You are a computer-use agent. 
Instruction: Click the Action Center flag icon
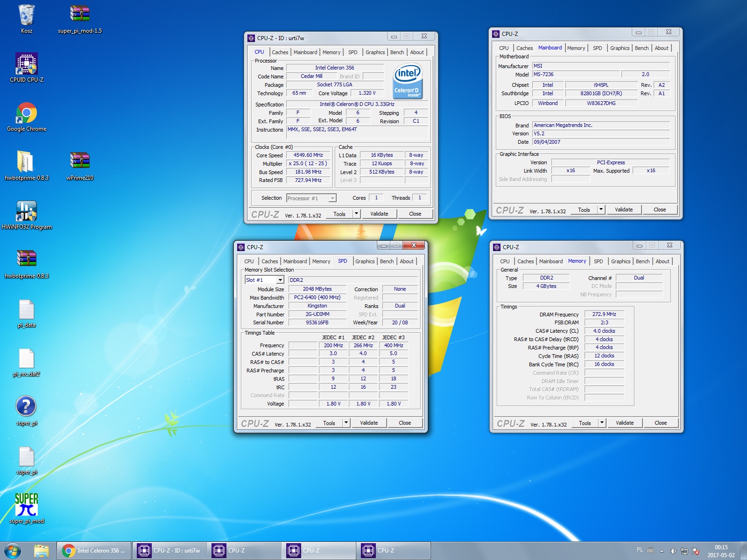[696, 551]
